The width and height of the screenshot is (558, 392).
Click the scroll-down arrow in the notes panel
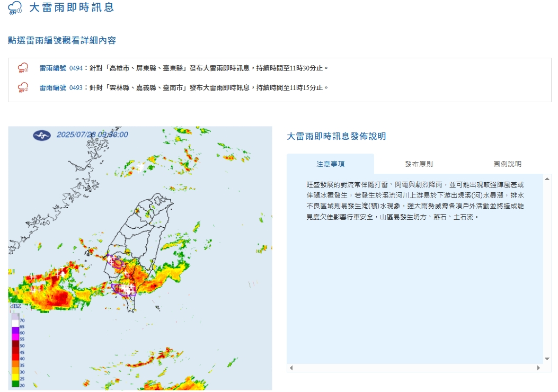[x=547, y=359]
